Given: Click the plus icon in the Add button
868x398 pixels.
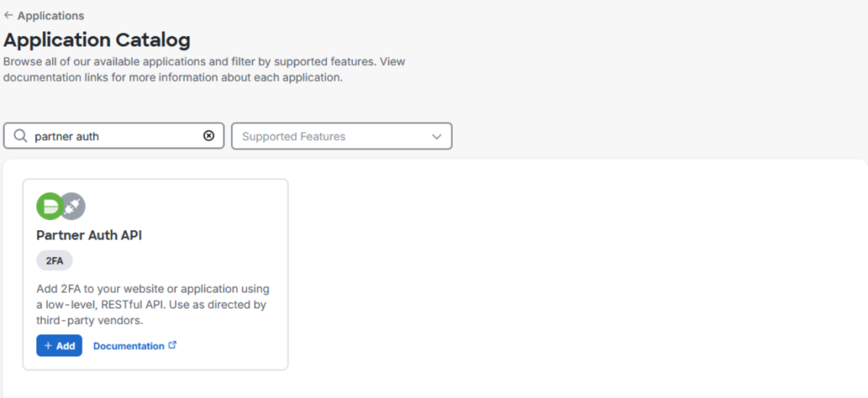Looking at the screenshot, I should point(48,346).
